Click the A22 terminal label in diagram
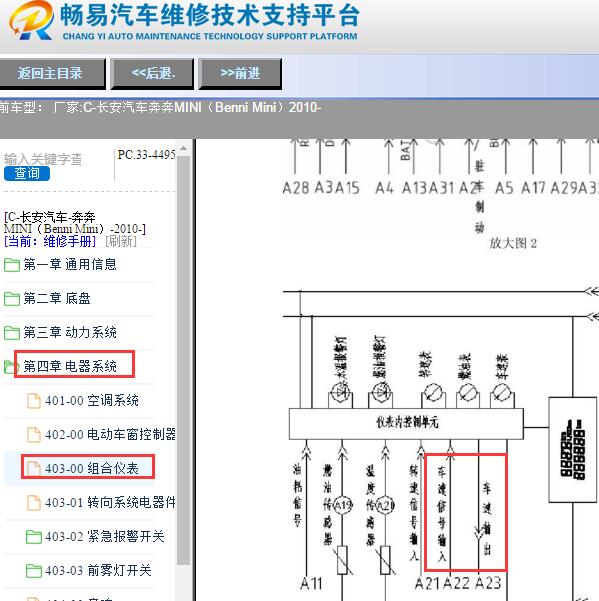The width and height of the screenshot is (599, 601). [457, 583]
